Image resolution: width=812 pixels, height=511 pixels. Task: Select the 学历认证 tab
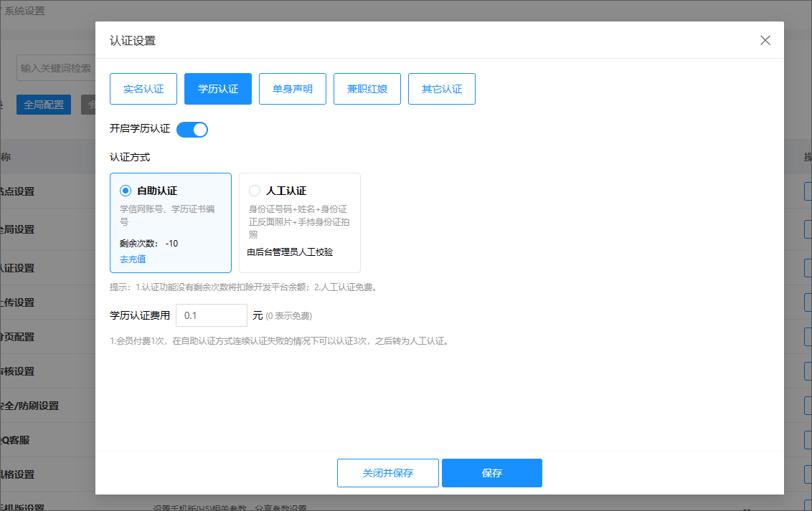218,90
